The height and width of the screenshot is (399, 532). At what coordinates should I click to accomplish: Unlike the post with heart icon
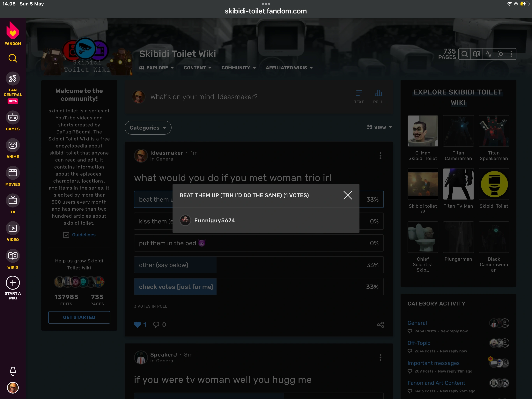137,325
